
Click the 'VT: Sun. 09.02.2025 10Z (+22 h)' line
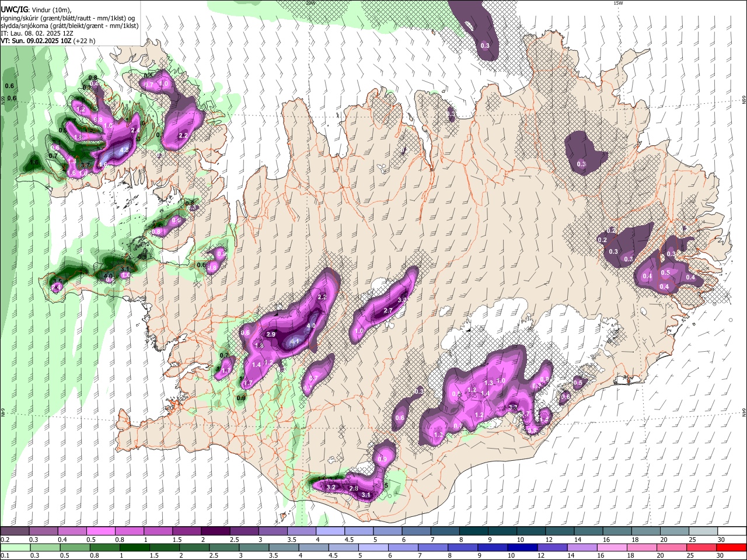[48, 41]
